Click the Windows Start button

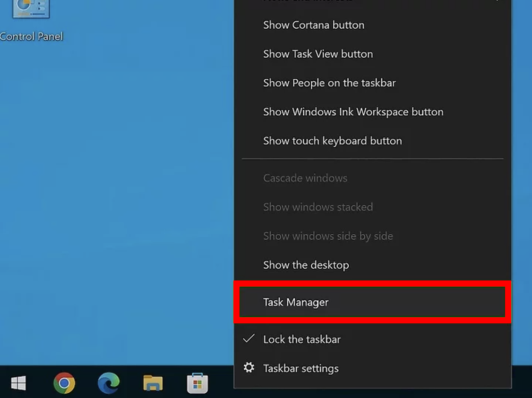(x=19, y=383)
